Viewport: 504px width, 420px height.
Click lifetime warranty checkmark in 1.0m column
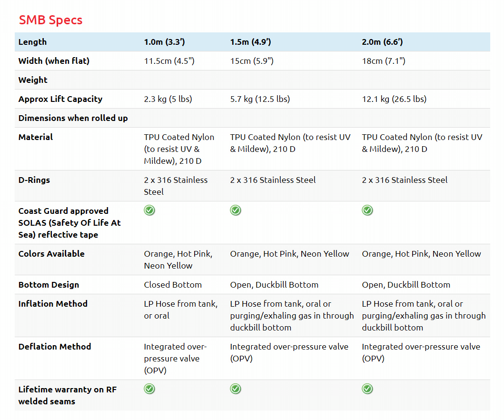coord(149,389)
